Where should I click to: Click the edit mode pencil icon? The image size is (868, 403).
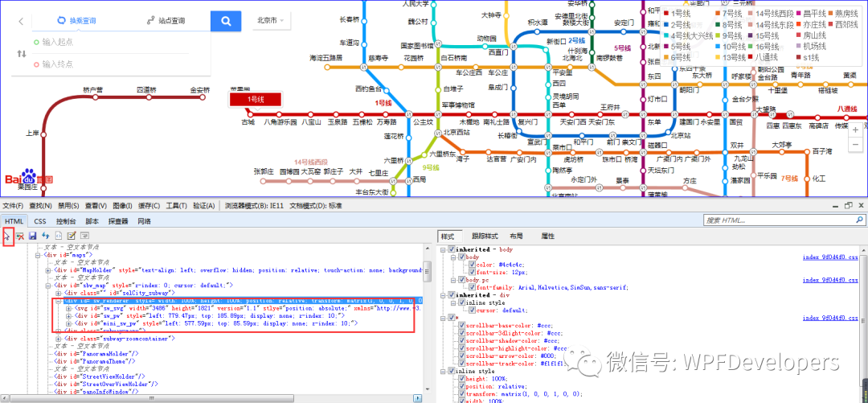point(71,236)
